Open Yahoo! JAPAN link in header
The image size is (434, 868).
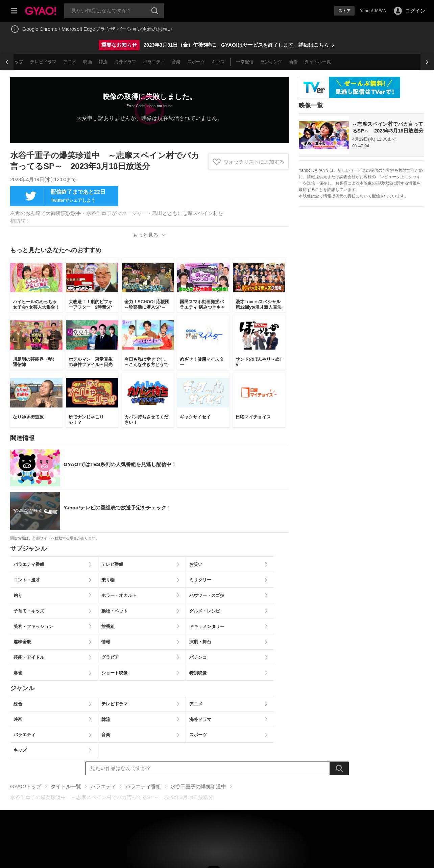[x=373, y=11]
